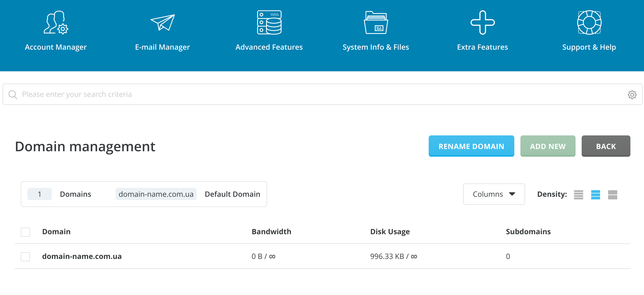Viewport: 644px width, 295px height.
Task: Click the "Domain management" heading
Action: [x=85, y=147]
